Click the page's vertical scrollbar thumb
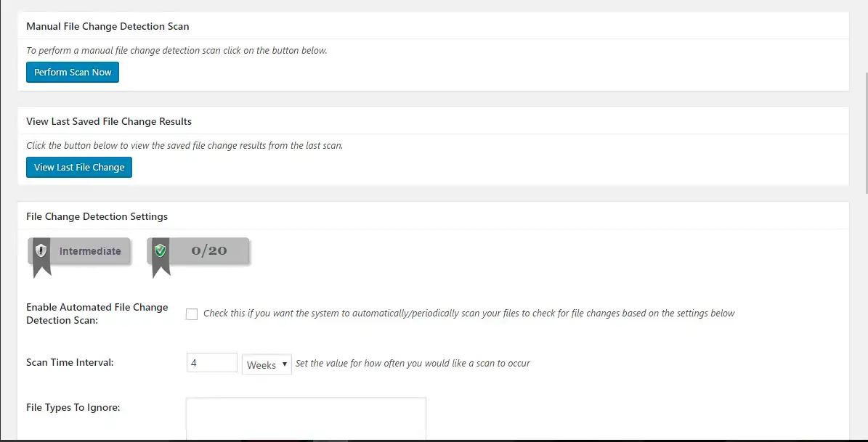The width and height of the screenshot is (868, 442). tap(866, 134)
